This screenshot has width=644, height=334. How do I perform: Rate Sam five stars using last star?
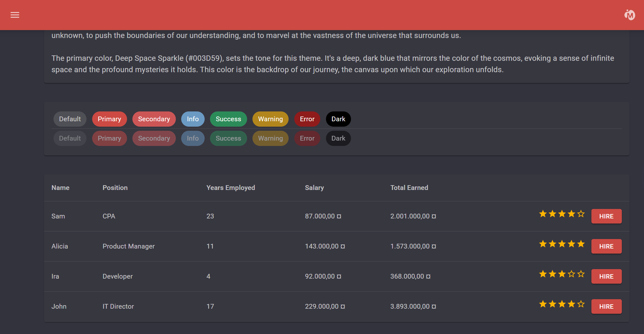[x=581, y=214]
